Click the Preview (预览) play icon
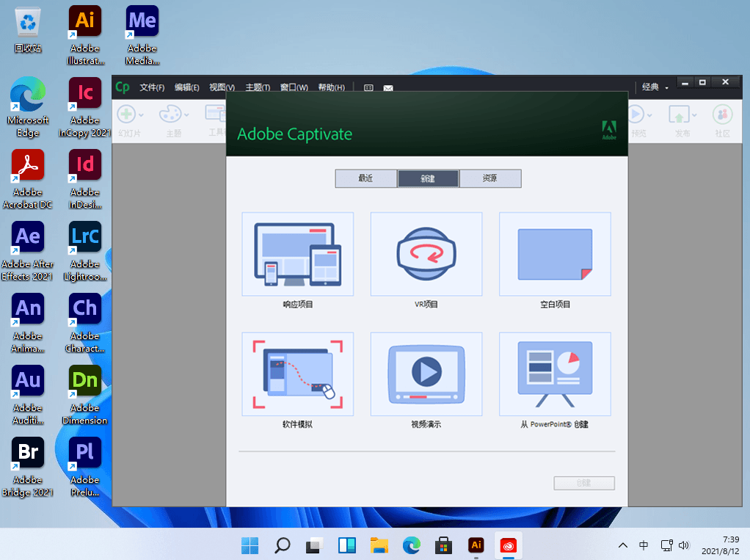Image resolution: width=750 pixels, height=560 pixels. coord(637,114)
